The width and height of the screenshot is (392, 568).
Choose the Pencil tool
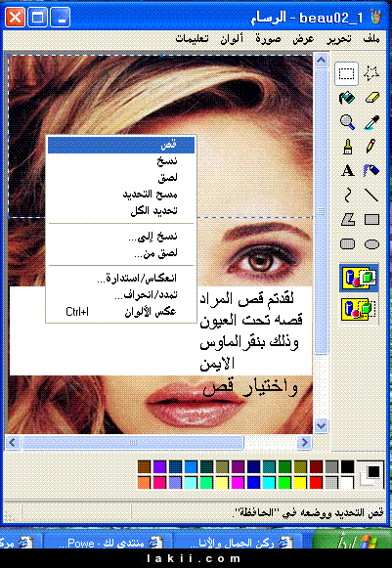371,147
